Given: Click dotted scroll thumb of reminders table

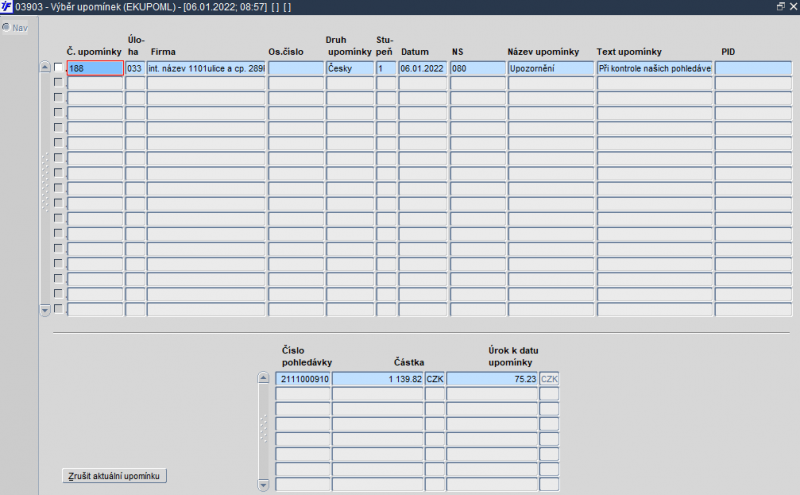Looking at the screenshot, I should [45, 182].
